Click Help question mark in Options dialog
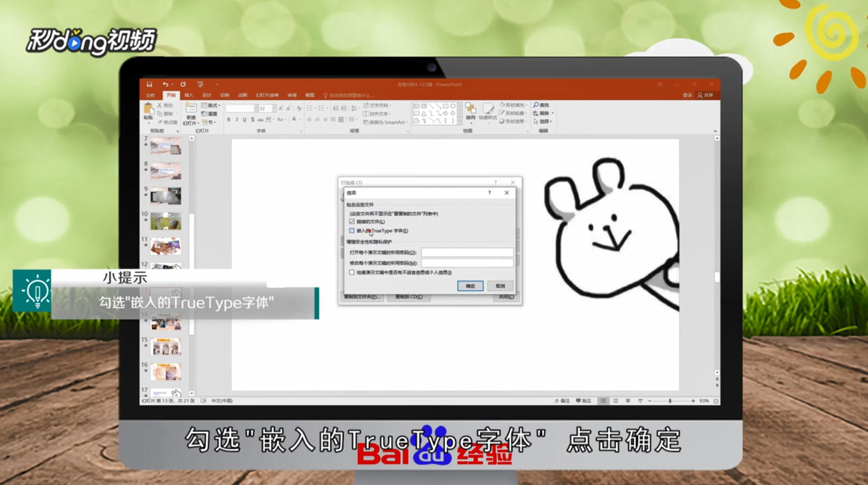 coord(489,193)
